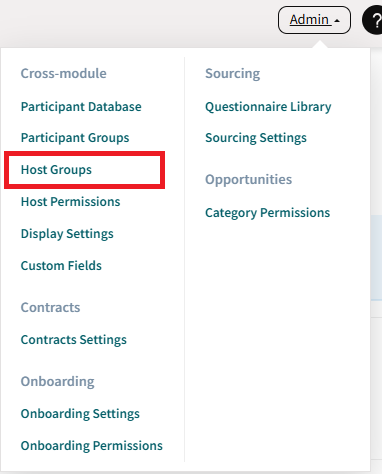
Task: Click the Cross-module section heading
Action: point(64,73)
